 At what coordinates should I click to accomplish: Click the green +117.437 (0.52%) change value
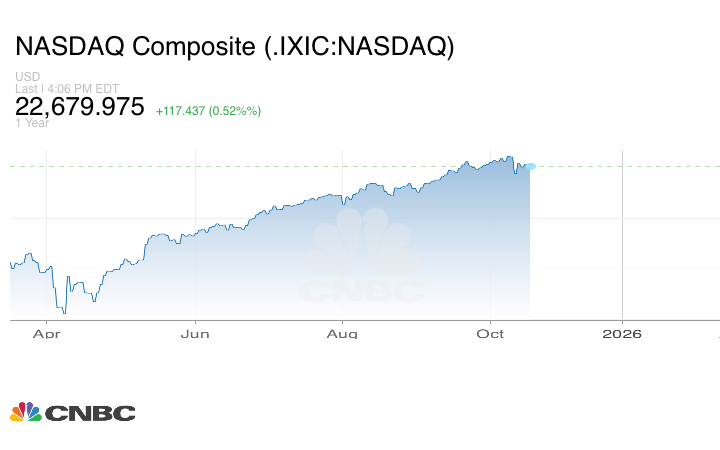pos(208,110)
